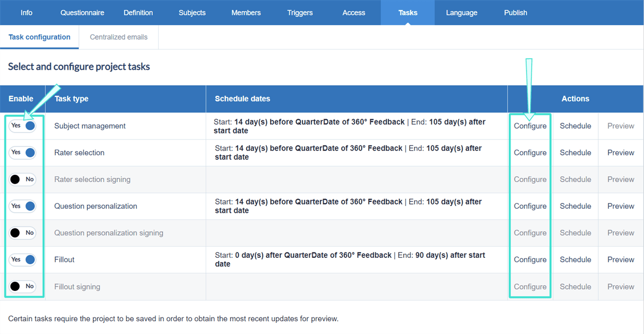Turn off the Rater selection toggle
This screenshot has width=644, height=334.
tap(22, 152)
